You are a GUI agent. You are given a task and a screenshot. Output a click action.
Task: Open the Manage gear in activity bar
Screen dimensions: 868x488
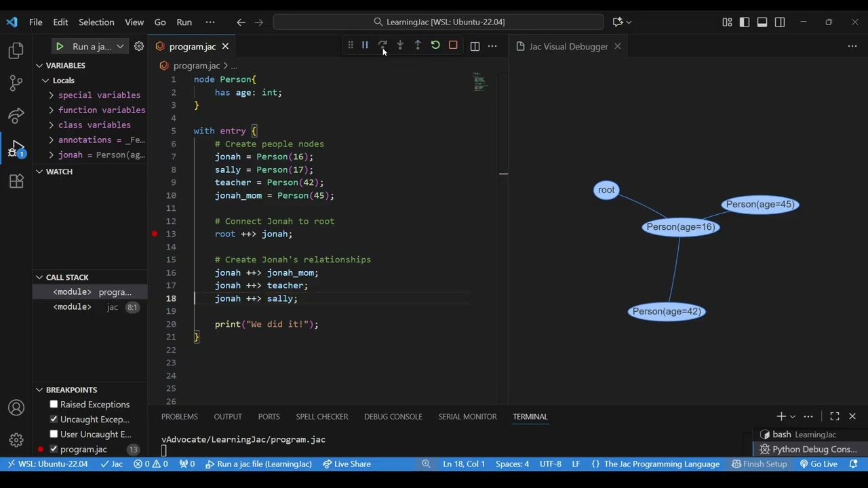[16, 440]
